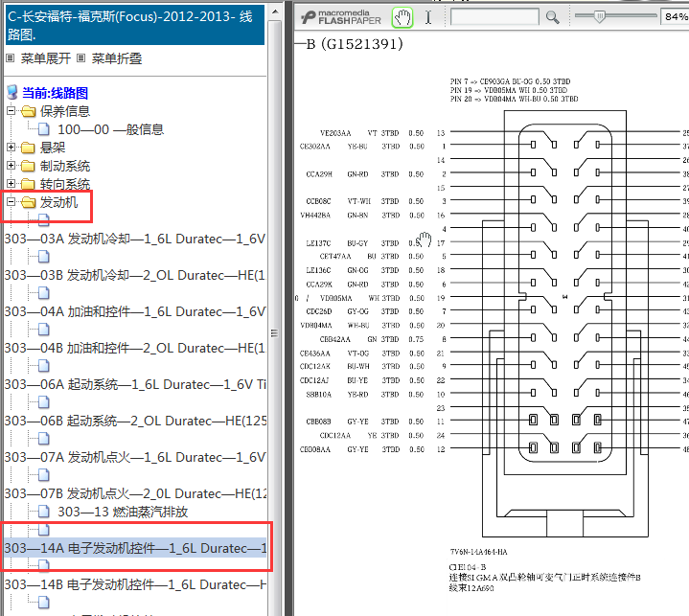Click 菜单展开 to expand all menus
Image resolution: width=689 pixels, height=616 pixels.
click(46, 58)
